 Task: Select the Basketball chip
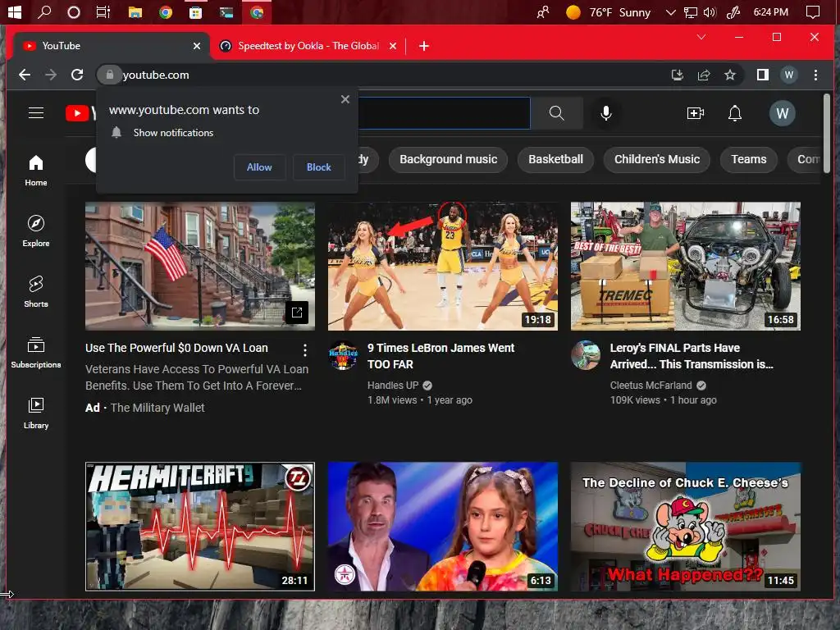[555, 160]
